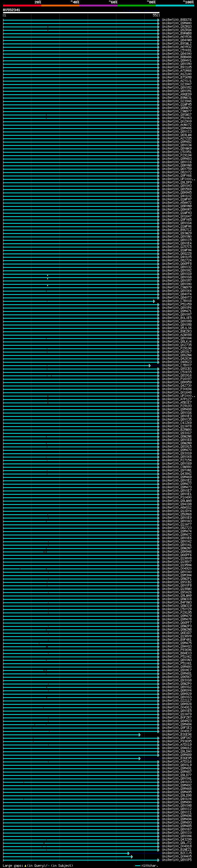Image resolution: width=197 pixels, height=868 pixels.
Task: Select the UniRef100_Q8H4V1 label
Action: [x=177, y=61]
